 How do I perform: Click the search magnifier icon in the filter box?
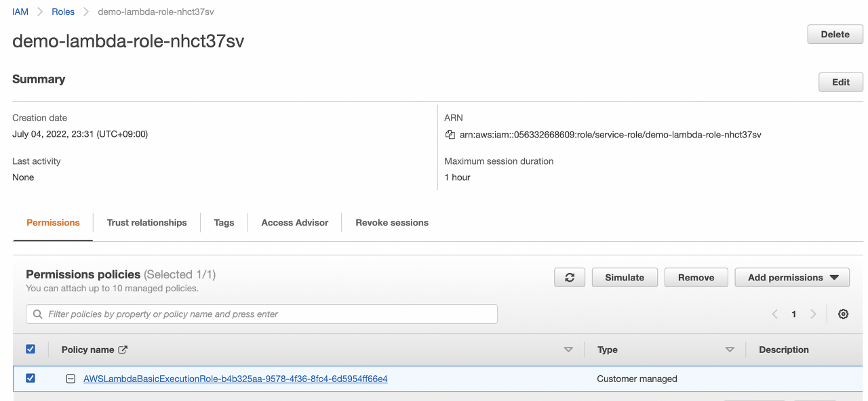pos(37,314)
